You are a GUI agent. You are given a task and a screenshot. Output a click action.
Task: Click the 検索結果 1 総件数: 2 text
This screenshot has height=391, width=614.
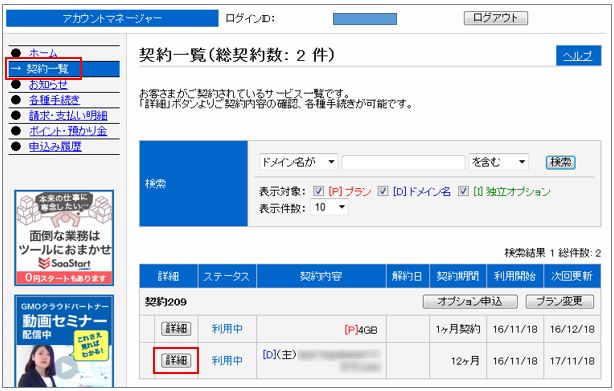click(x=552, y=253)
